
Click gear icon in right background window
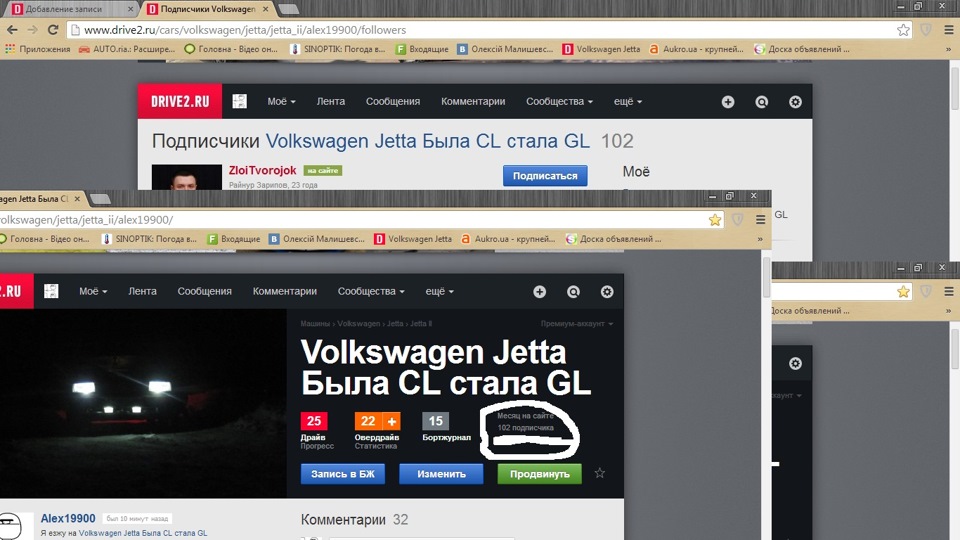tap(795, 364)
